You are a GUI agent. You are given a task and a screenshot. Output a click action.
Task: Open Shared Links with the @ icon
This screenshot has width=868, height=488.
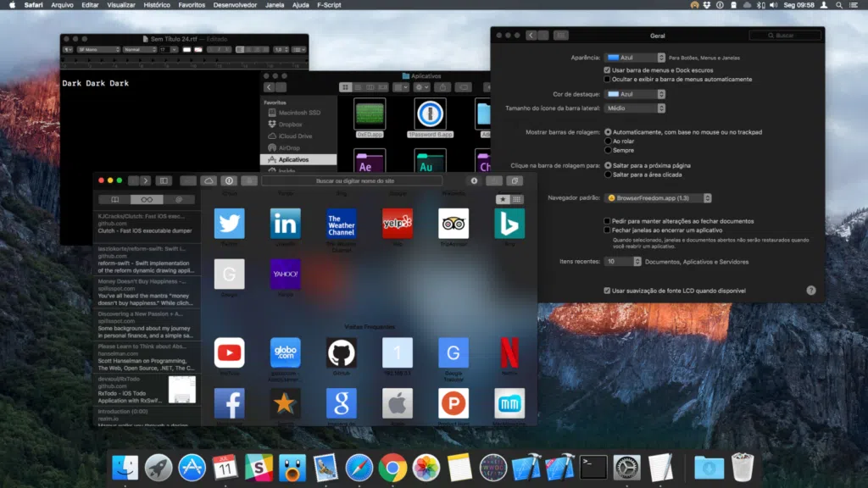180,199
